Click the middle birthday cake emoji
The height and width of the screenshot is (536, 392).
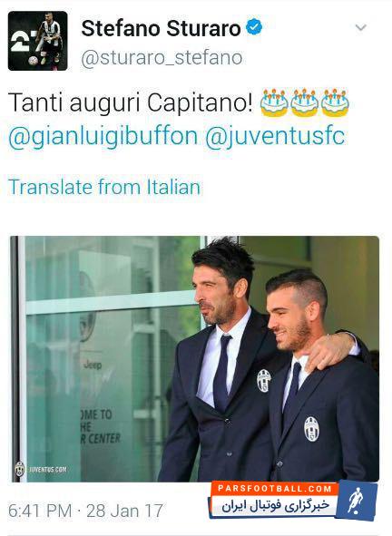pyautogui.click(x=304, y=102)
